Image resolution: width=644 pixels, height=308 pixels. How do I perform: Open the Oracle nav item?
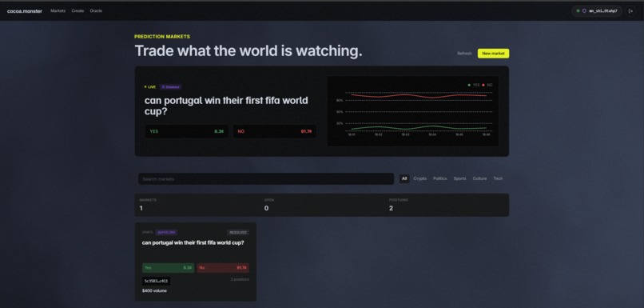click(96, 10)
